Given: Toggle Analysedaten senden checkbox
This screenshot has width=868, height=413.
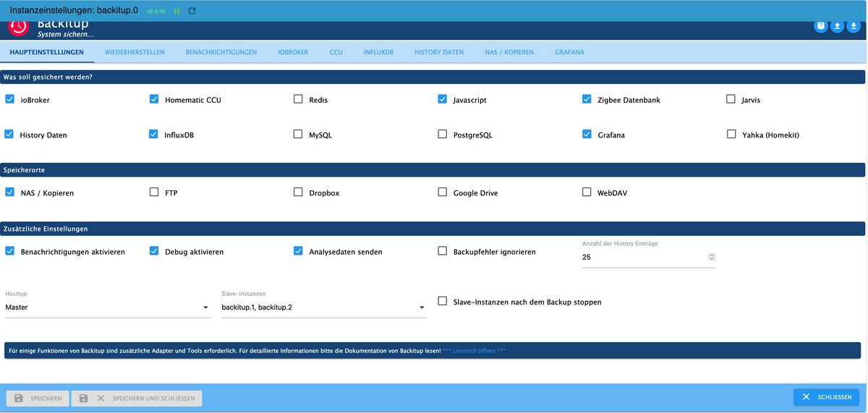Looking at the screenshot, I should [298, 251].
